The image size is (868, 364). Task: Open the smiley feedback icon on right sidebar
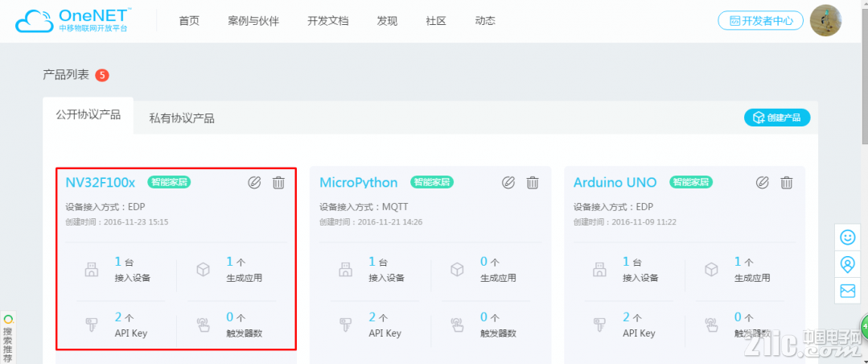click(848, 238)
